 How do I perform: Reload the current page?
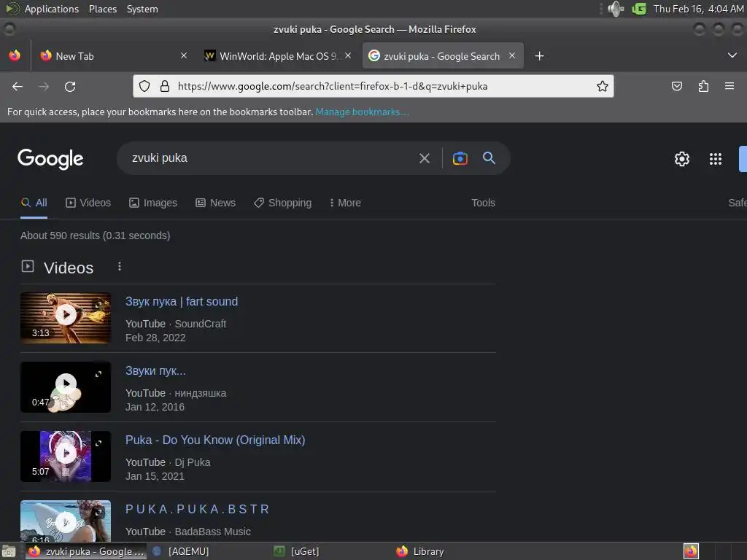pos(70,86)
